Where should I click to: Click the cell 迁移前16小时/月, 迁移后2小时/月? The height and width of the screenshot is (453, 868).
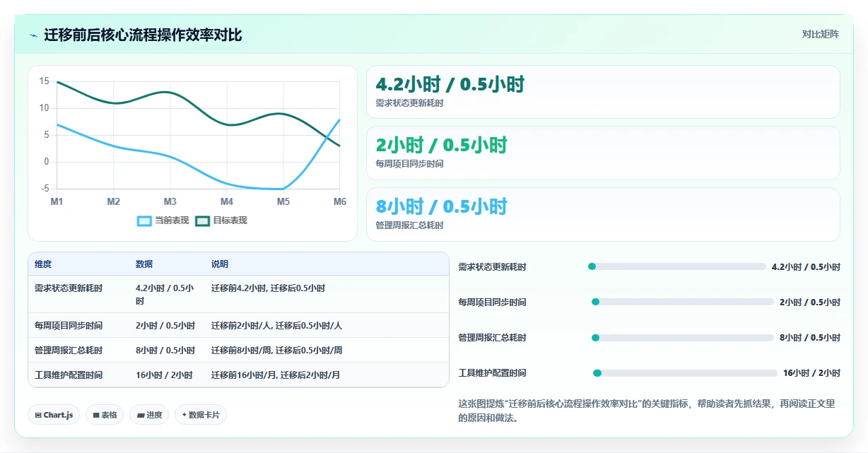click(276, 375)
